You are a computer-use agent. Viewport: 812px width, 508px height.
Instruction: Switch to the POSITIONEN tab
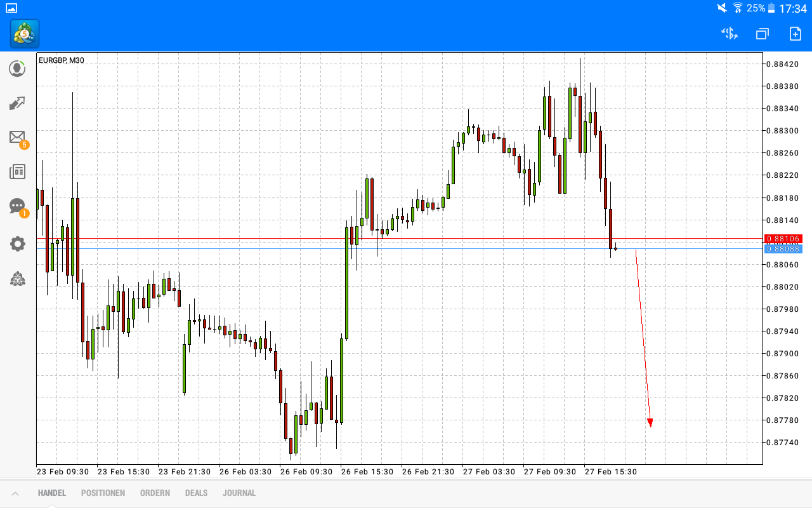103,493
